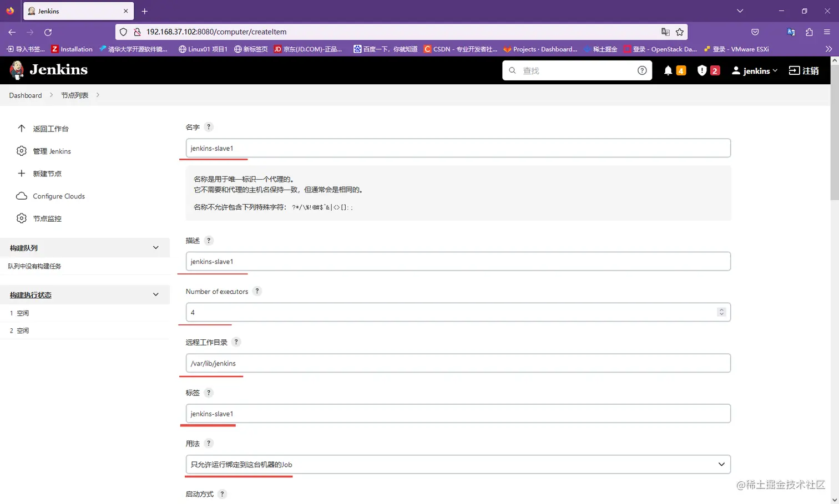Click the Number of executors field
This screenshot has width=839, height=504.
[458, 312]
